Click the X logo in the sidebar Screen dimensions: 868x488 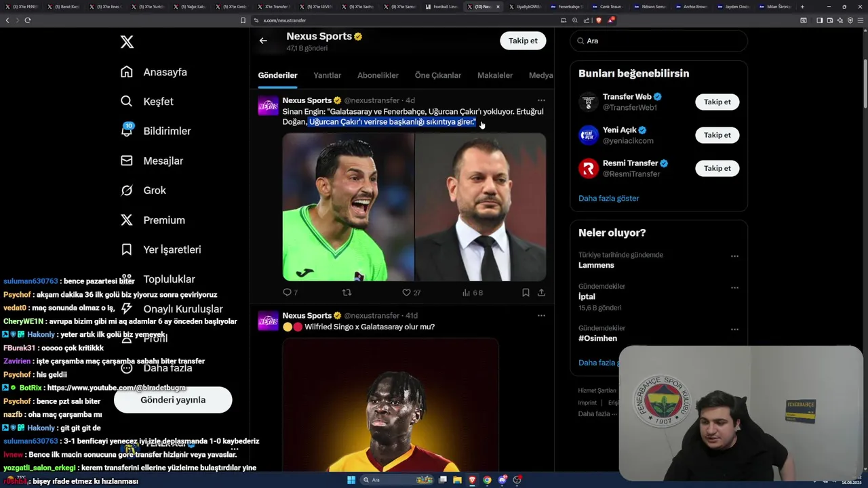(127, 42)
